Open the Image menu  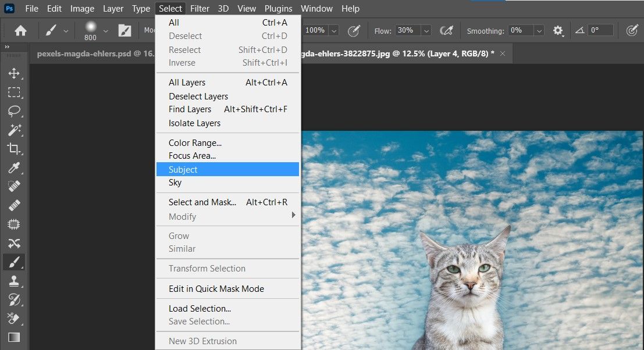tap(82, 9)
